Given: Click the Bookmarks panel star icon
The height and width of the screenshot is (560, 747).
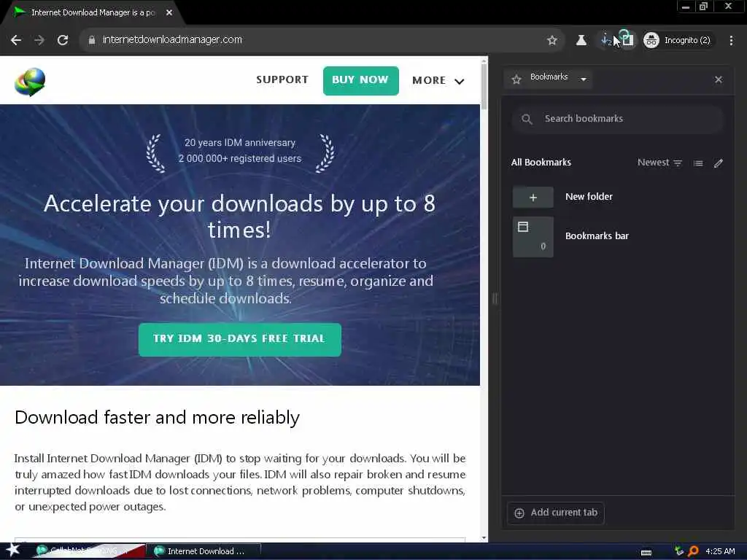Looking at the screenshot, I should coord(516,79).
